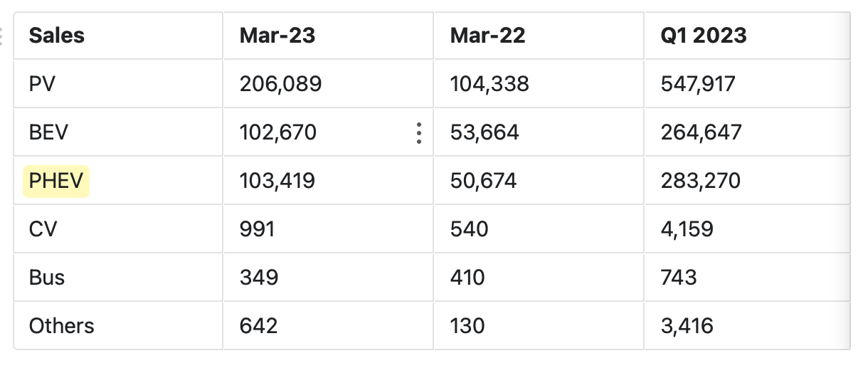Click the table drag handle left of Sales

(2, 36)
